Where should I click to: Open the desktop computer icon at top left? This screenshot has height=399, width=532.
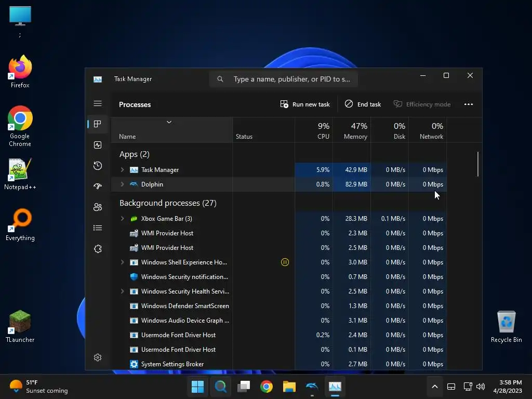tap(20, 21)
